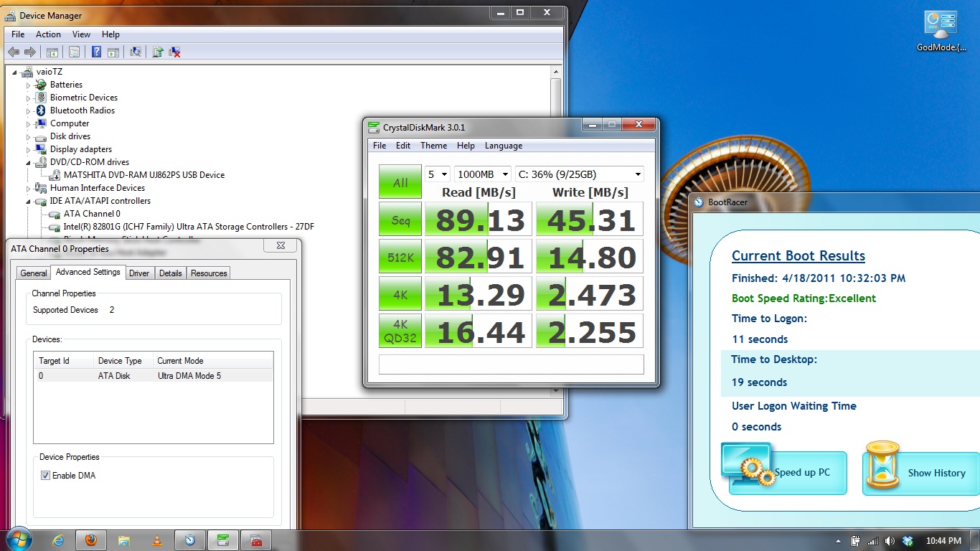Collapse the IDE ATA/ATAPI controllers node
The height and width of the screenshot is (551, 980).
(x=29, y=201)
